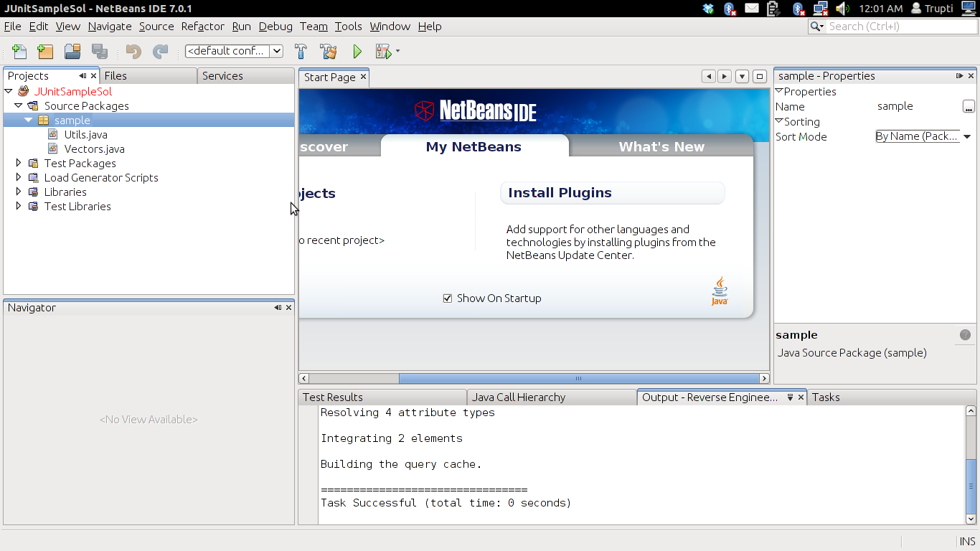Image resolution: width=980 pixels, height=551 pixels.
Task: Uncheck the Show On Startup checkbox
Action: (x=448, y=298)
